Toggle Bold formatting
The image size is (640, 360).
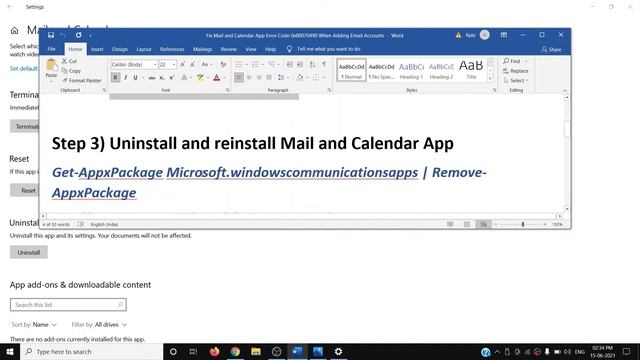(116, 78)
